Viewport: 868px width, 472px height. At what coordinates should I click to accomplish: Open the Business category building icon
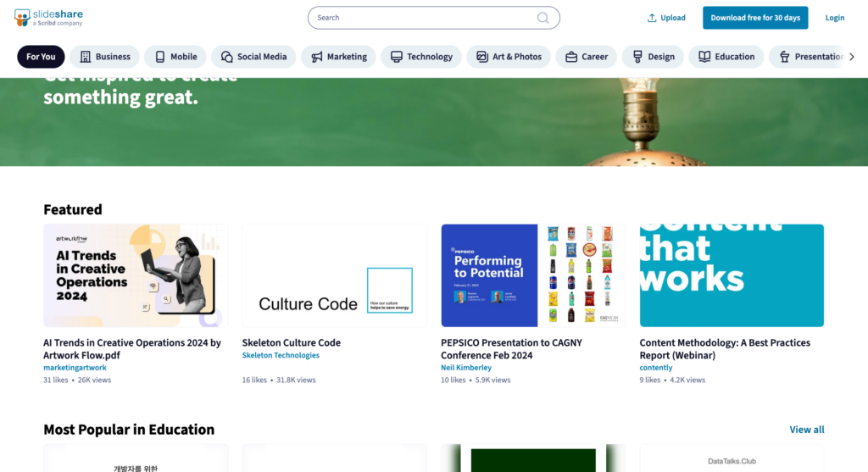click(x=86, y=57)
